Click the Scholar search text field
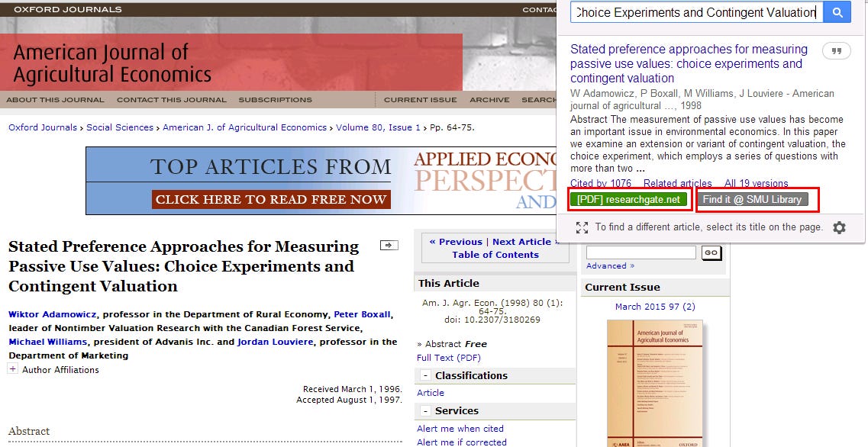The width and height of the screenshot is (868, 447). click(x=697, y=12)
